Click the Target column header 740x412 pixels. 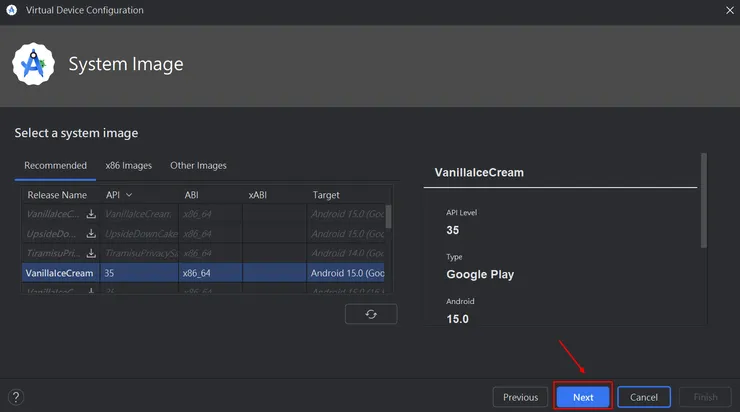tap(326, 195)
